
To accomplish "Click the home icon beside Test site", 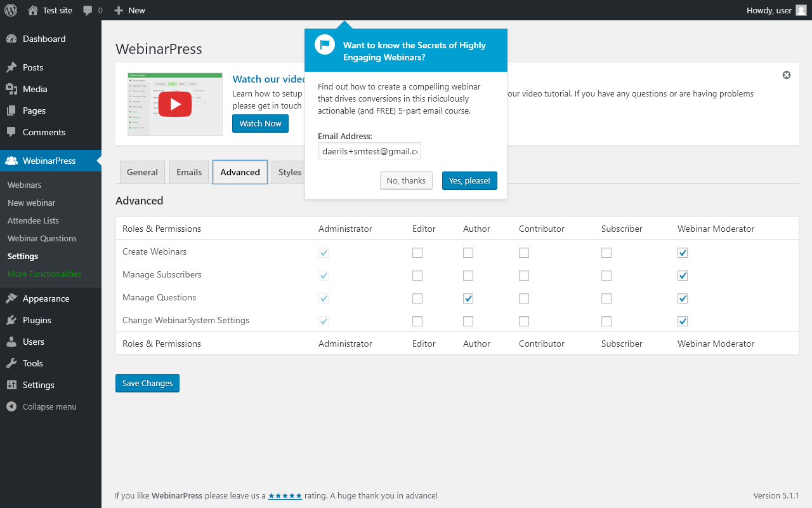I will (33, 10).
